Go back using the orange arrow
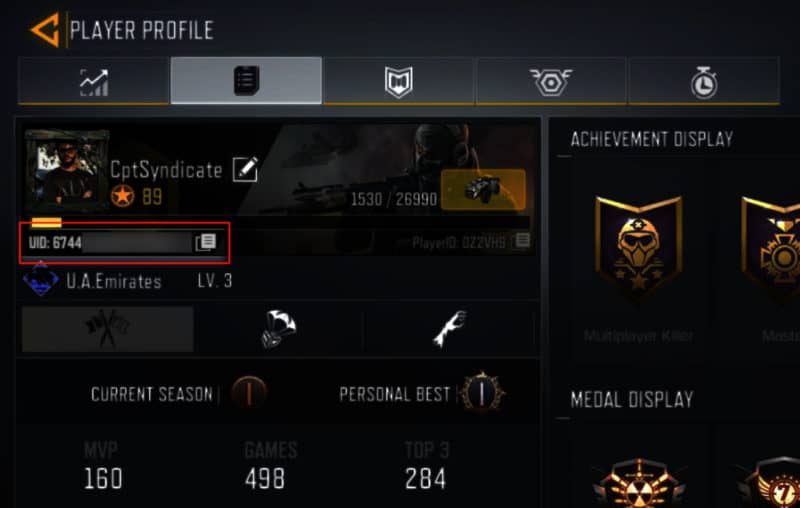 (x=45, y=30)
